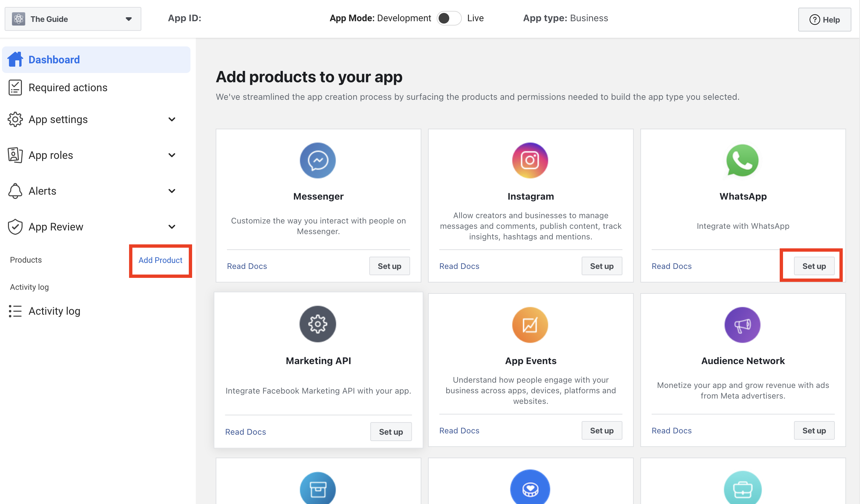Read Docs for App Events
Image resolution: width=860 pixels, height=504 pixels.
[x=459, y=430]
